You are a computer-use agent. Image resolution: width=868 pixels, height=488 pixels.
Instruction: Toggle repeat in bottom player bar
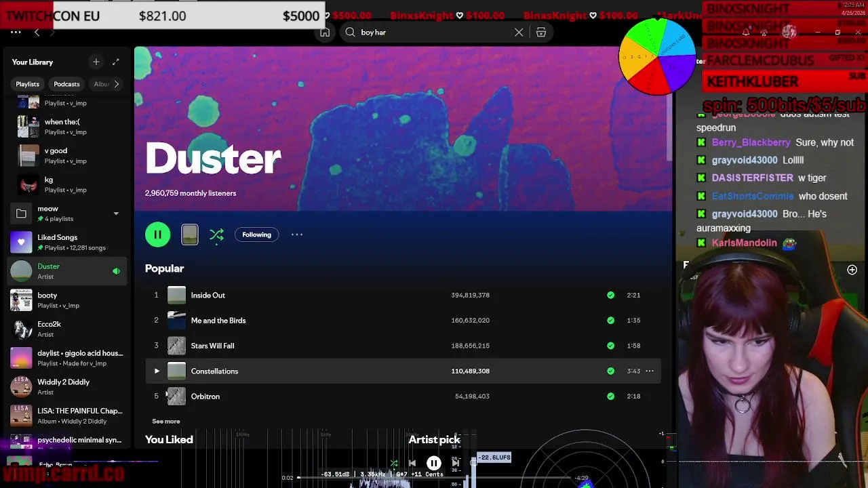474,464
